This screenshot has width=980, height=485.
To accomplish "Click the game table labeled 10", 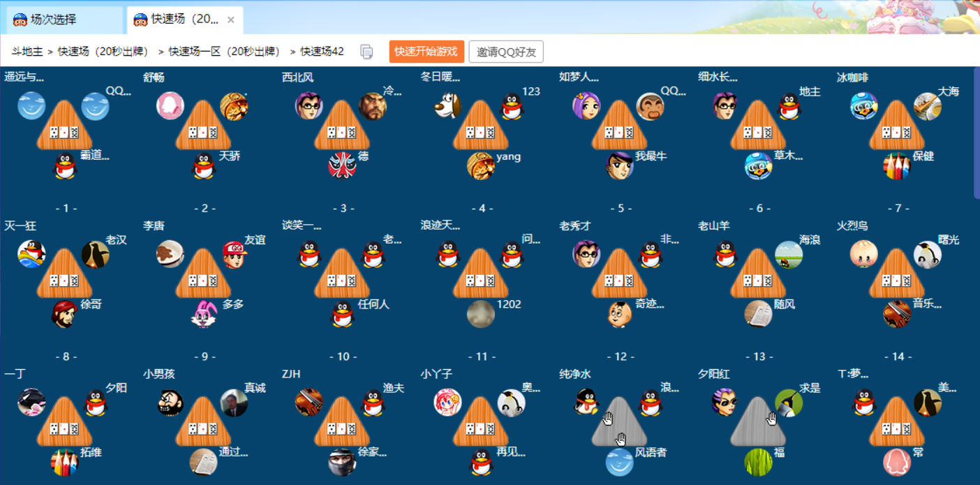I will pos(341,274).
